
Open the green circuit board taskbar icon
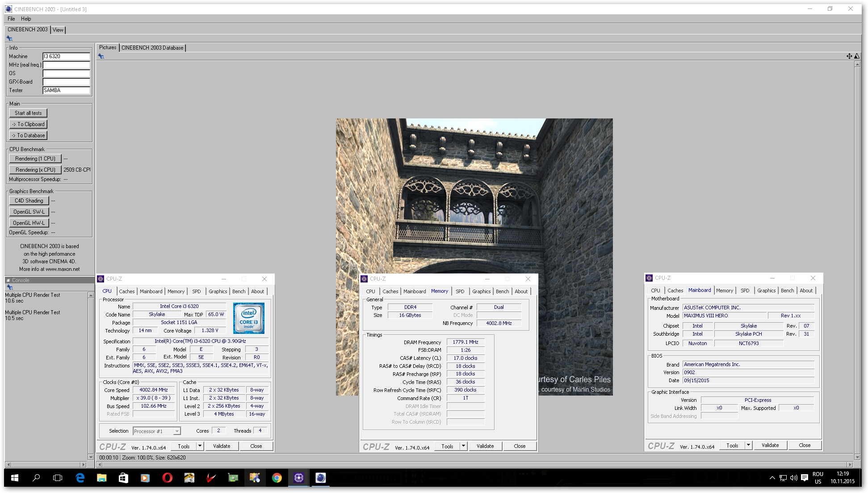tap(233, 478)
